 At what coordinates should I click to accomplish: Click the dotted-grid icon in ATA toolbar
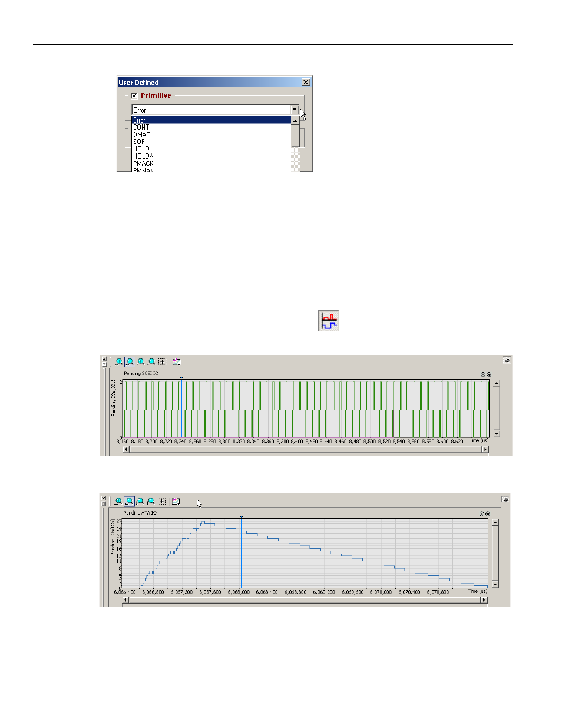[162, 502]
